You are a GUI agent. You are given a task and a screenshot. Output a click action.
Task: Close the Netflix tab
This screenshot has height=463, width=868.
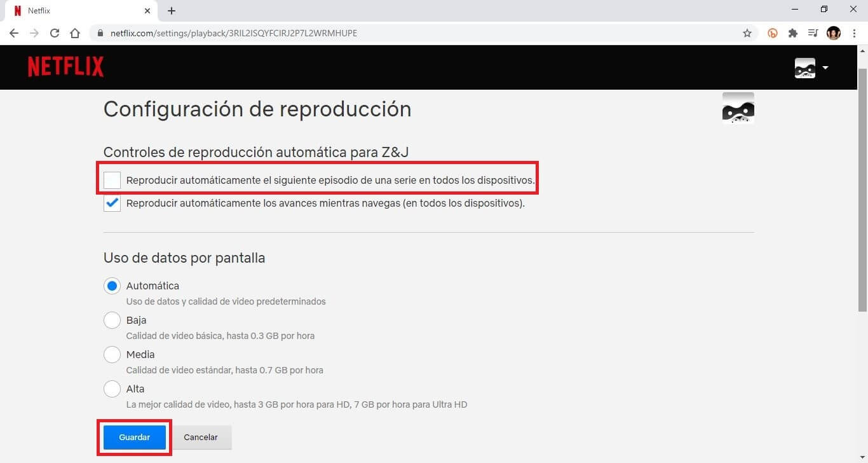coord(147,11)
